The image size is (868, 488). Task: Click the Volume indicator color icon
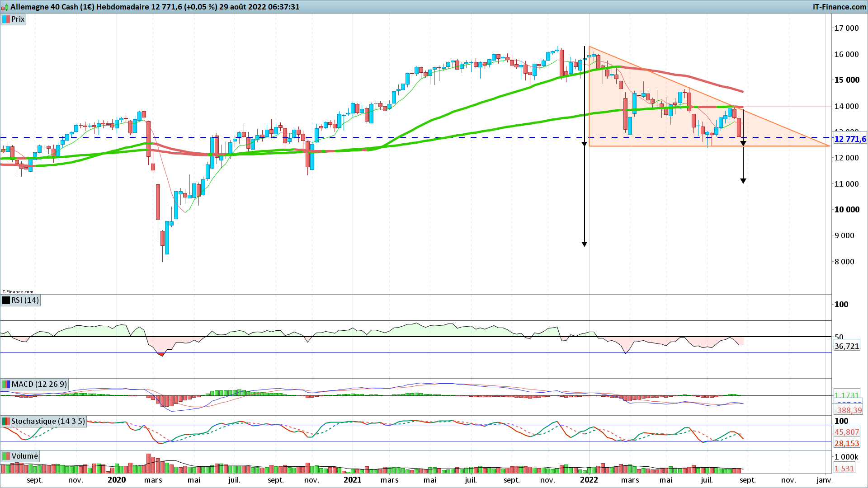(x=6, y=456)
